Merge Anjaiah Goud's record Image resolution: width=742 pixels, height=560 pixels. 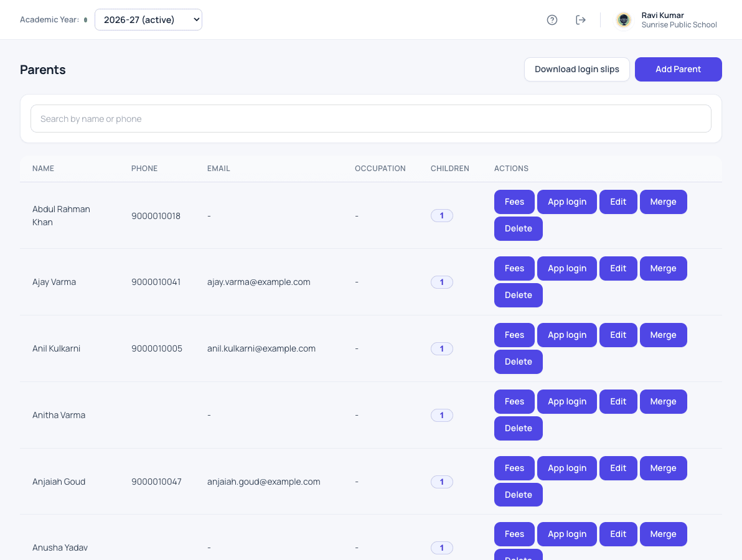coord(663,469)
